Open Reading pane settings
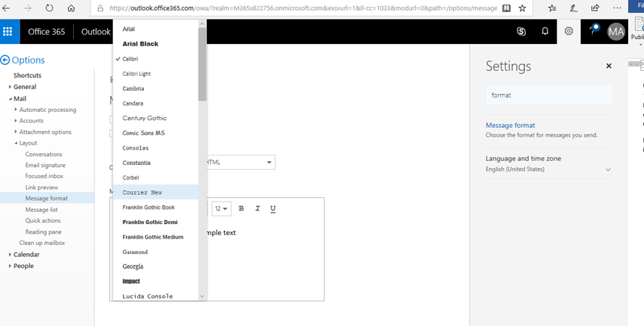644x326 pixels. (x=43, y=232)
